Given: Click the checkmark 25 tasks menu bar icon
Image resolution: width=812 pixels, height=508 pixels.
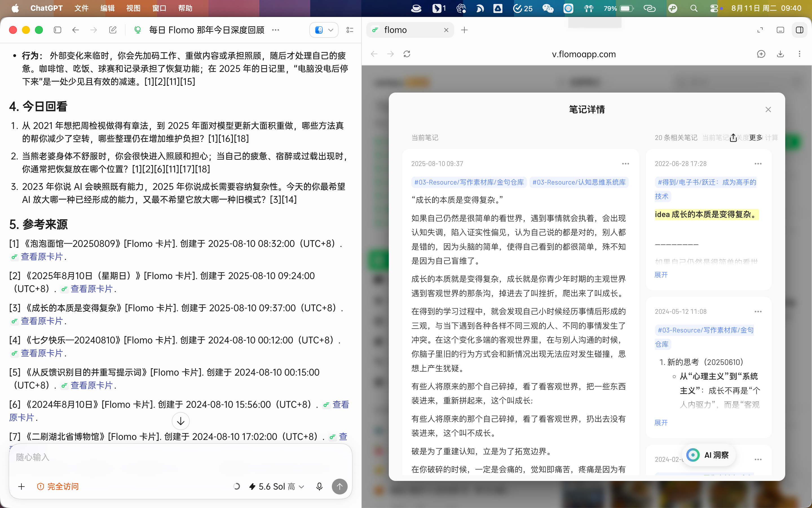Looking at the screenshot, I should [523, 8].
